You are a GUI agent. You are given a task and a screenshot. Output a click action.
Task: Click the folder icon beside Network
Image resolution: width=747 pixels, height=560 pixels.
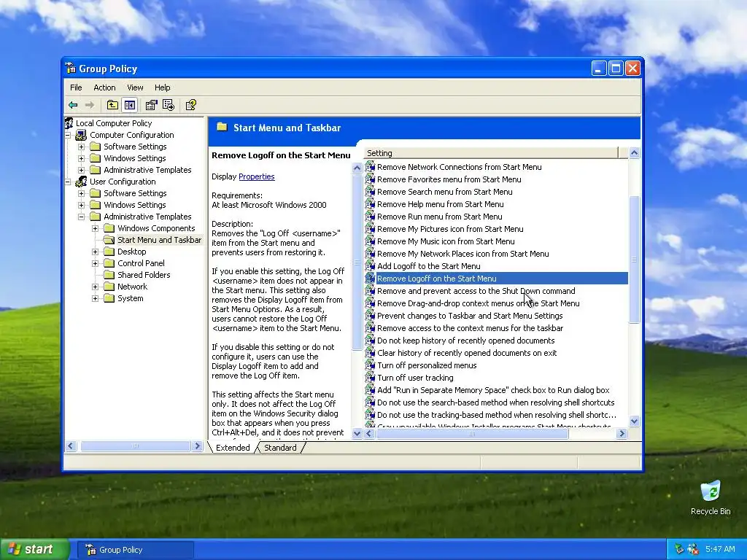tap(109, 287)
